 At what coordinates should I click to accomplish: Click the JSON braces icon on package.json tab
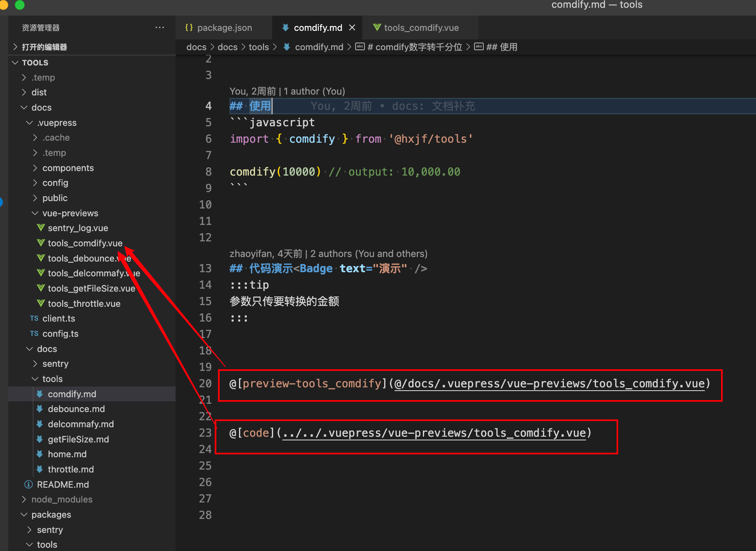point(189,28)
